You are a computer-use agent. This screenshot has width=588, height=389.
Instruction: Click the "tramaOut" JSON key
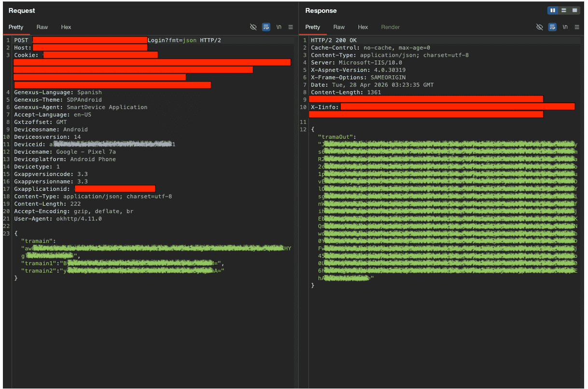click(337, 137)
